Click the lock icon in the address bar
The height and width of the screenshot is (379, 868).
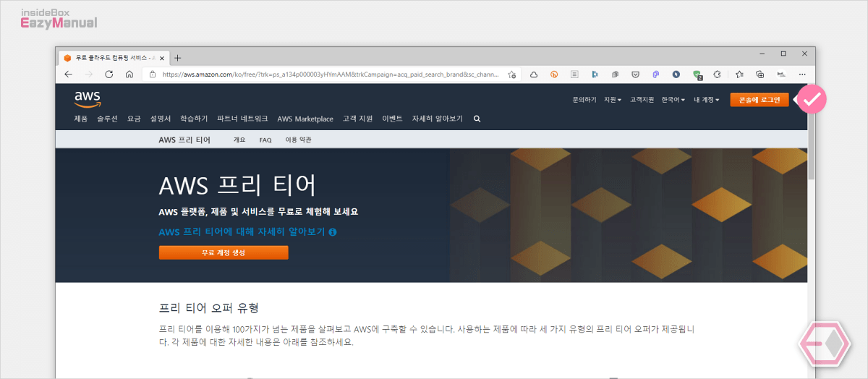(153, 74)
